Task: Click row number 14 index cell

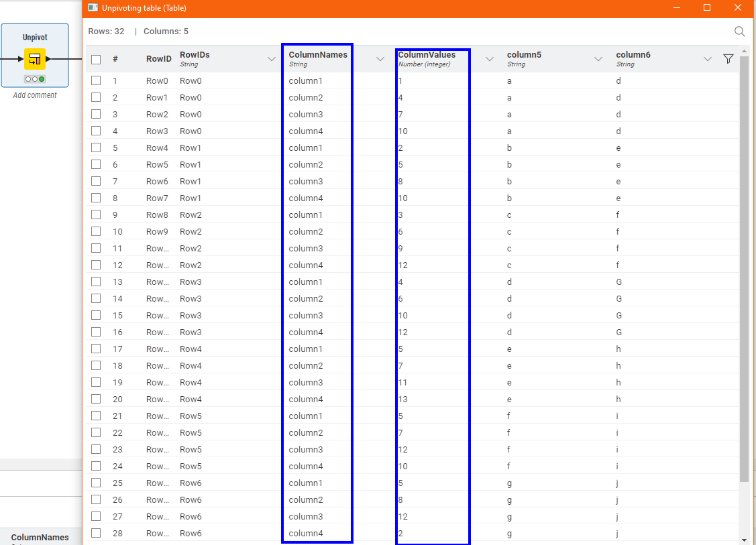Action: pos(117,298)
